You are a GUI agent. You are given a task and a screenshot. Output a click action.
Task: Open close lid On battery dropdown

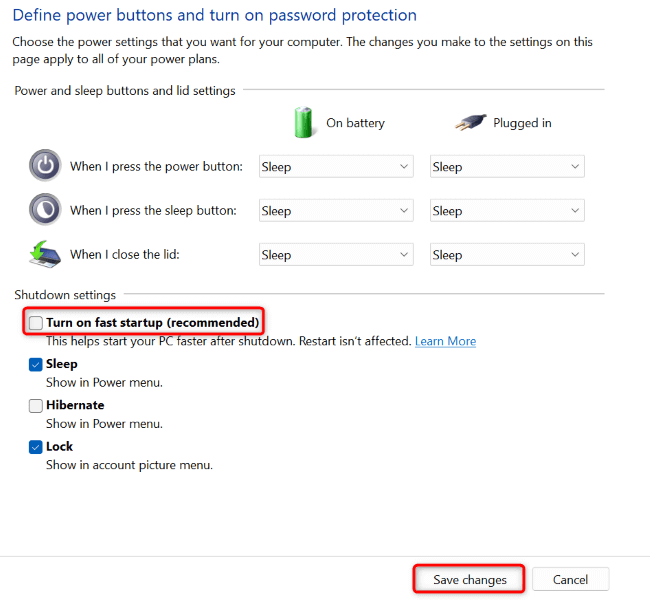tap(335, 255)
